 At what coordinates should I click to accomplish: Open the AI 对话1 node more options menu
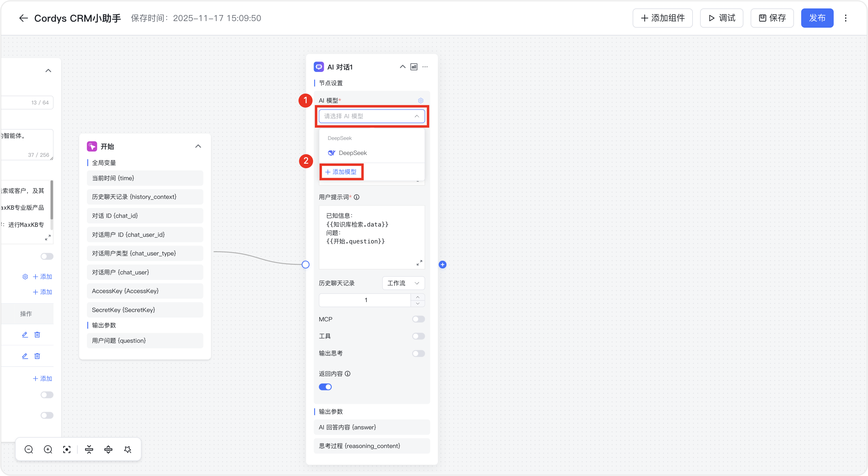point(425,67)
